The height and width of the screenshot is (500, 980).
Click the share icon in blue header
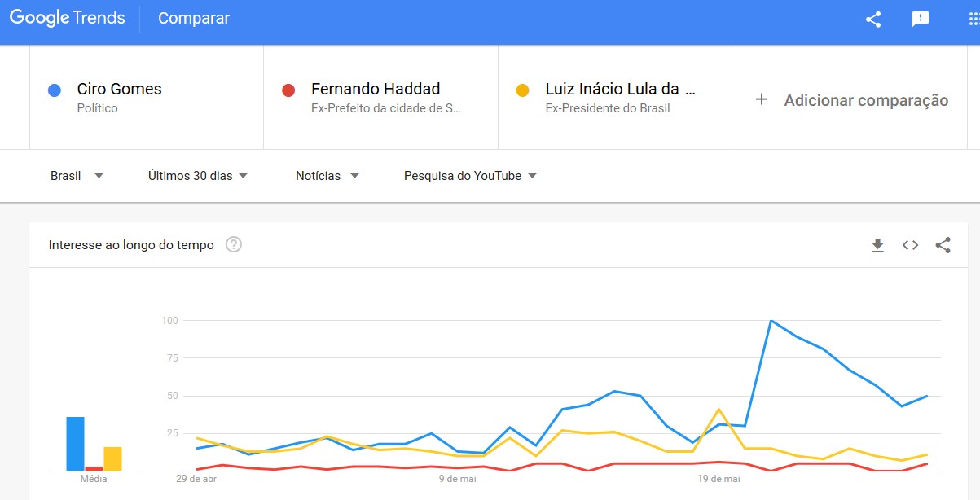click(x=873, y=20)
